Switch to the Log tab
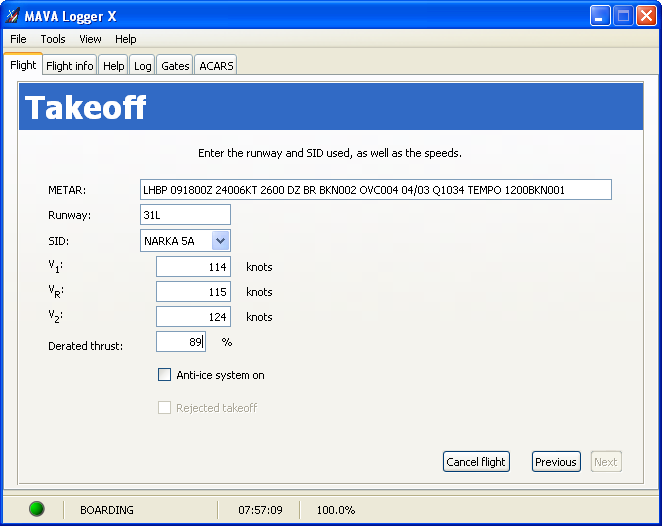 tap(142, 66)
